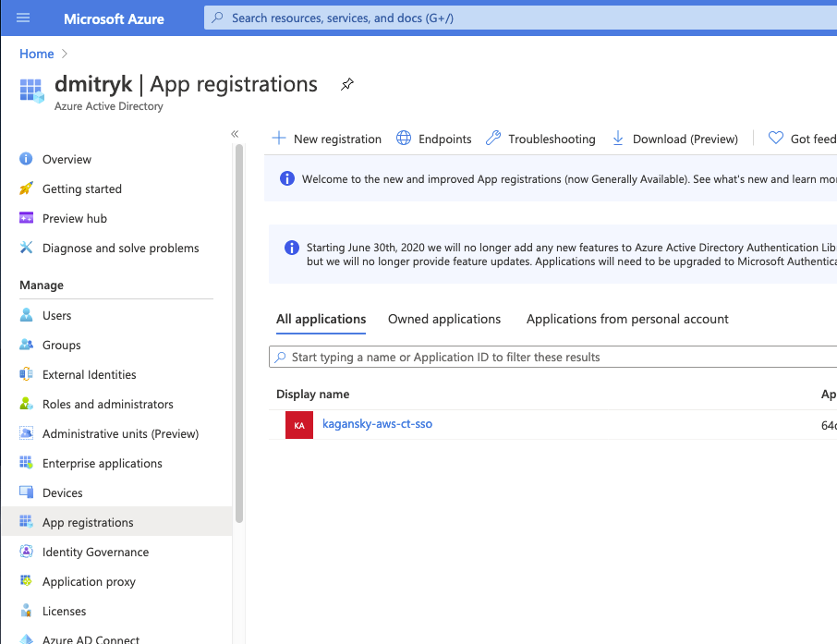Viewport: 837px width, 644px height.
Task: Open the Devices menu item
Action: 63,492
